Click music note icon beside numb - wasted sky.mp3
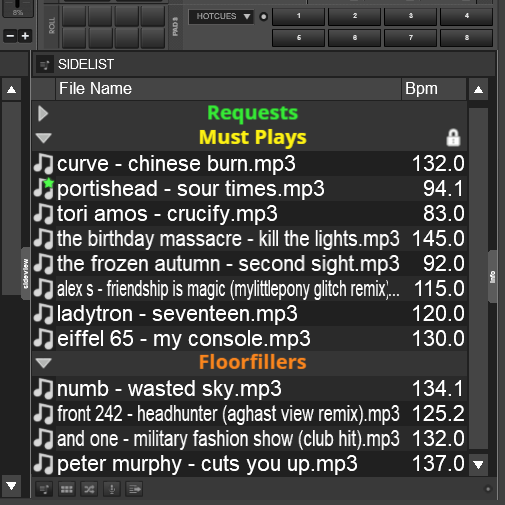Image resolution: width=505 pixels, height=505 pixels. click(43, 389)
